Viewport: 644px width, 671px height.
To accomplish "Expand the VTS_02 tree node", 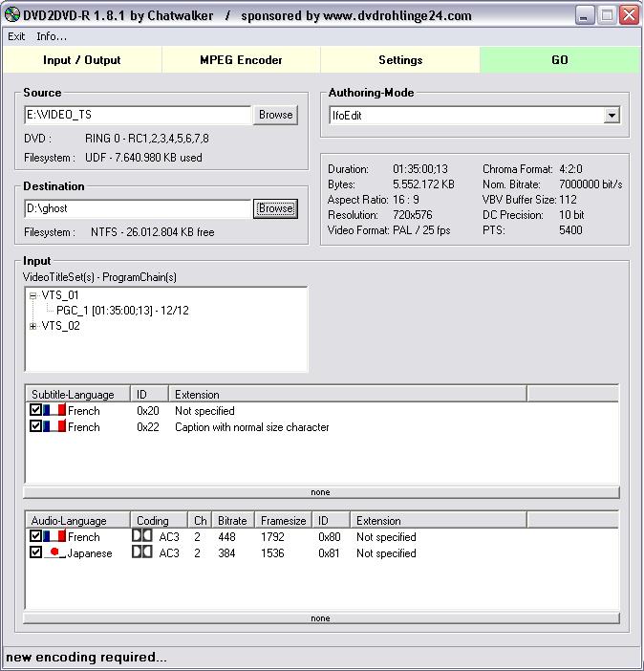I will [x=32, y=327].
